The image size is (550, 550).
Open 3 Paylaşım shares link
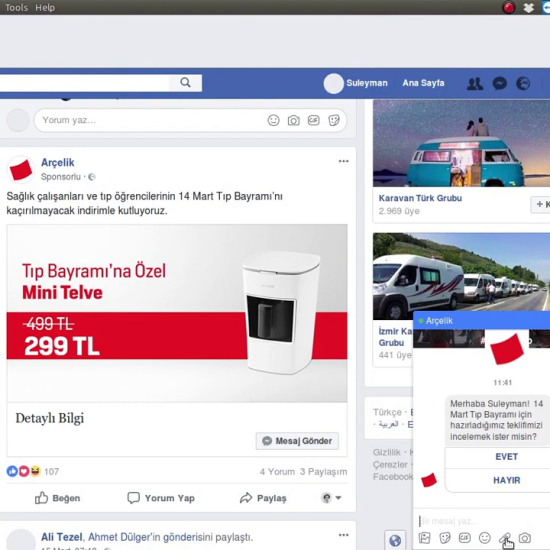click(323, 472)
